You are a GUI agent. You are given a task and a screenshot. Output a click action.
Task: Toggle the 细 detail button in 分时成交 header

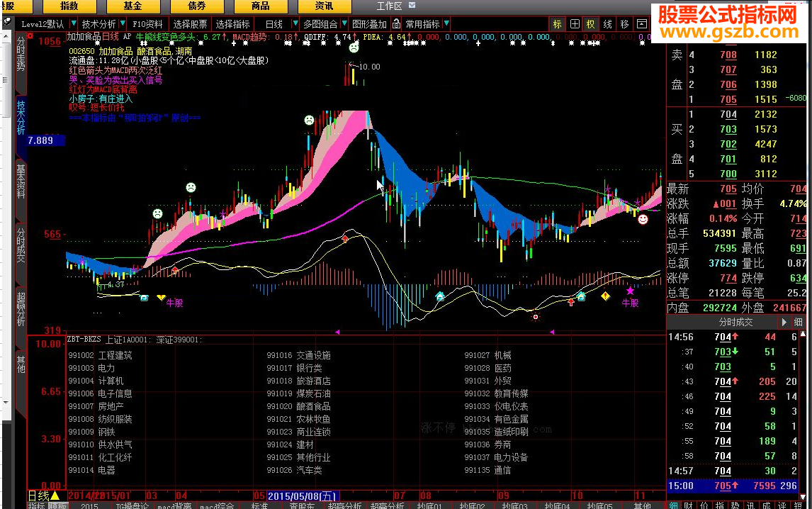[x=798, y=322]
